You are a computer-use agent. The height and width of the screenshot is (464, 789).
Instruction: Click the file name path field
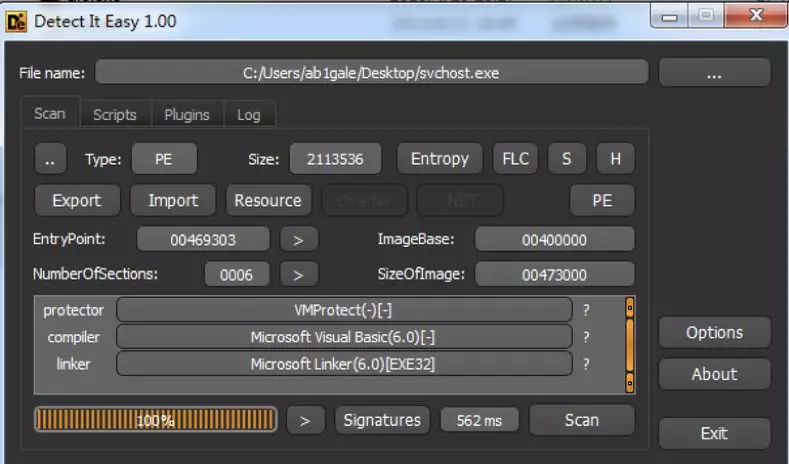[x=371, y=72]
